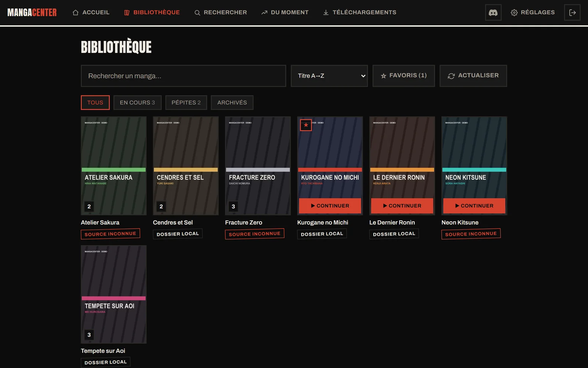The width and height of the screenshot is (588, 368).
Task: Open Bibliothèque navigation item
Action: coord(152,13)
